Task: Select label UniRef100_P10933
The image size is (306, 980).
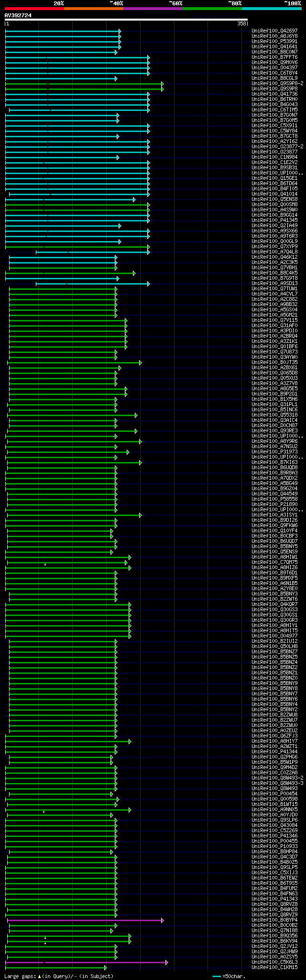Action: (274, 847)
